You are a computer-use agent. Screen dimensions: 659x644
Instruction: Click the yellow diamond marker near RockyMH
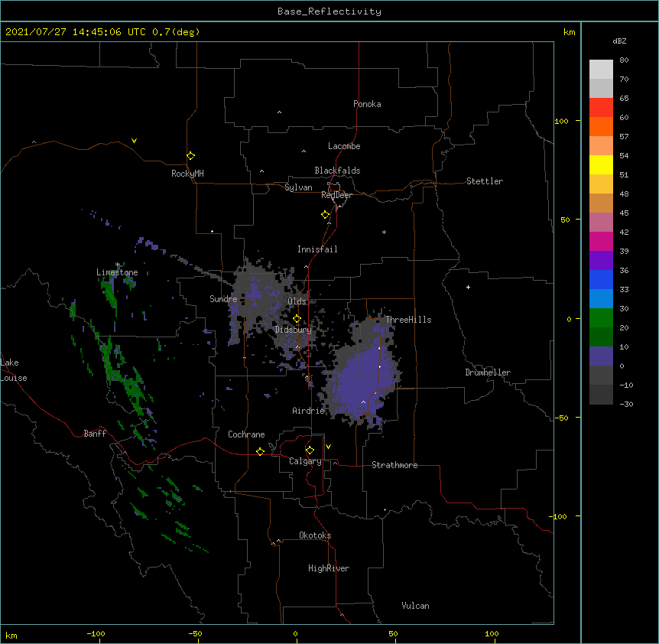click(191, 156)
